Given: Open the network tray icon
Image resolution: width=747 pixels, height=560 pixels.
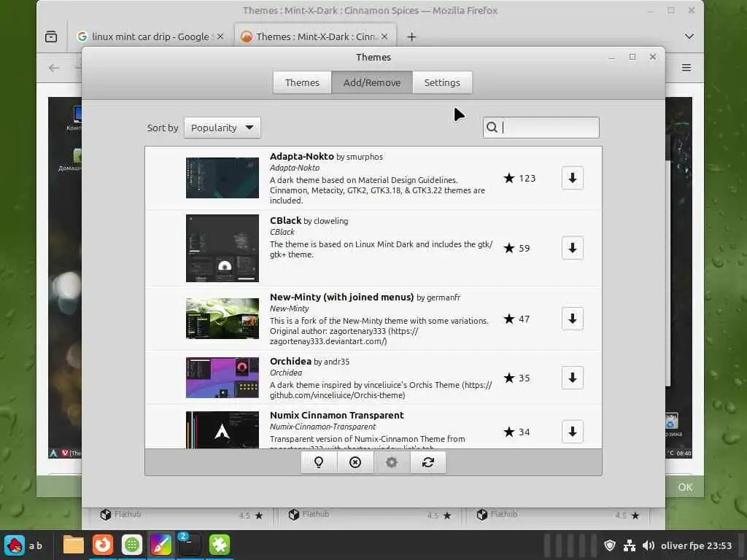Looking at the screenshot, I should point(630,545).
